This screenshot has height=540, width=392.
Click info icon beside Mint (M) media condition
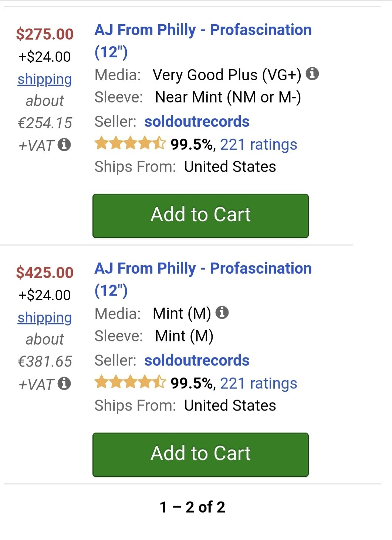[222, 313]
